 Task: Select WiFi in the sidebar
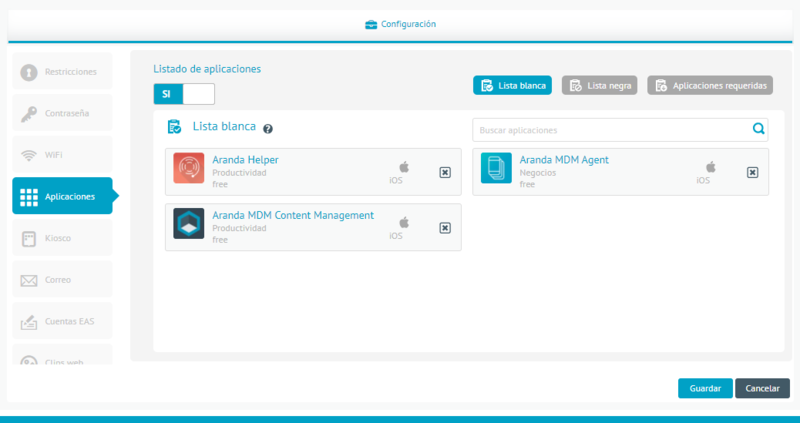point(62,155)
